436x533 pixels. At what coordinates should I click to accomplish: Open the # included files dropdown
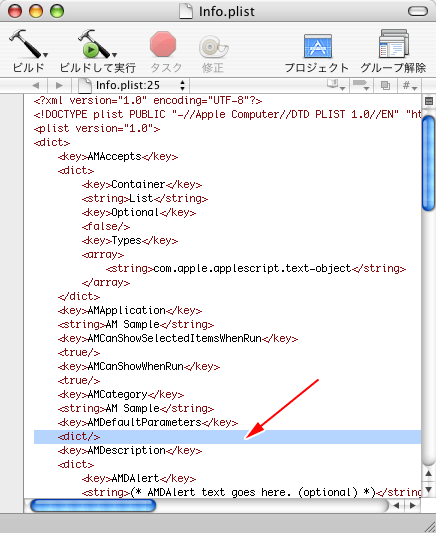pos(409,85)
